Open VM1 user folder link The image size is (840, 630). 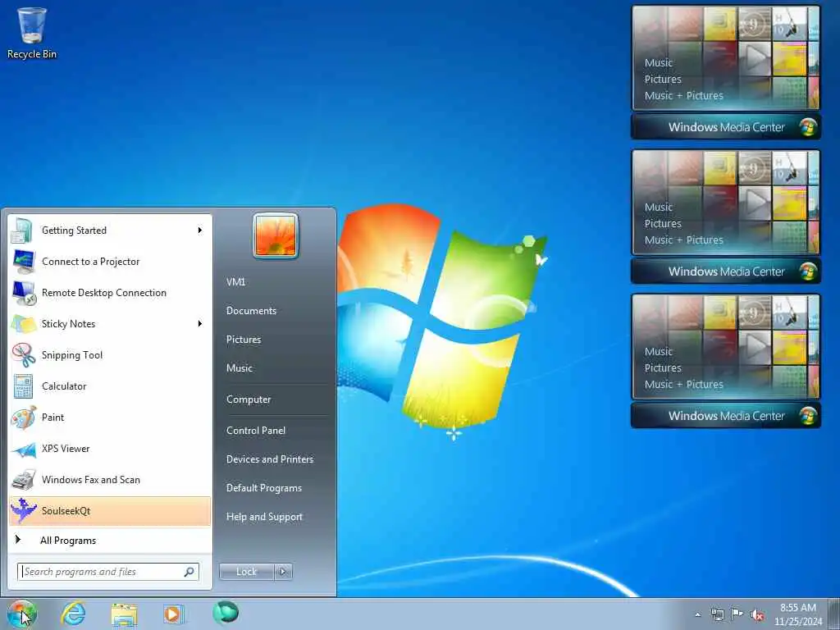235,282
